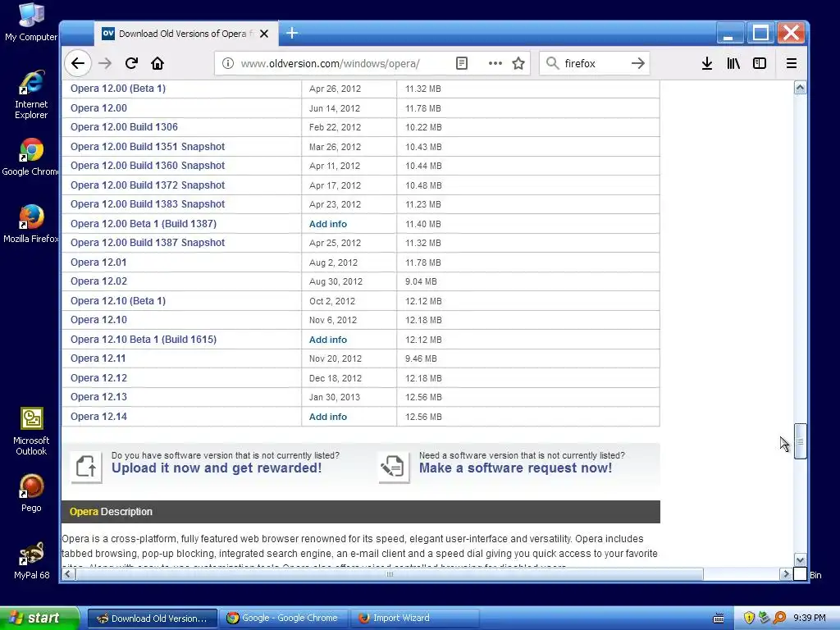Image resolution: width=840 pixels, height=630 pixels.
Task: Open the Windows start menu
Action: [x=39, y=618]
